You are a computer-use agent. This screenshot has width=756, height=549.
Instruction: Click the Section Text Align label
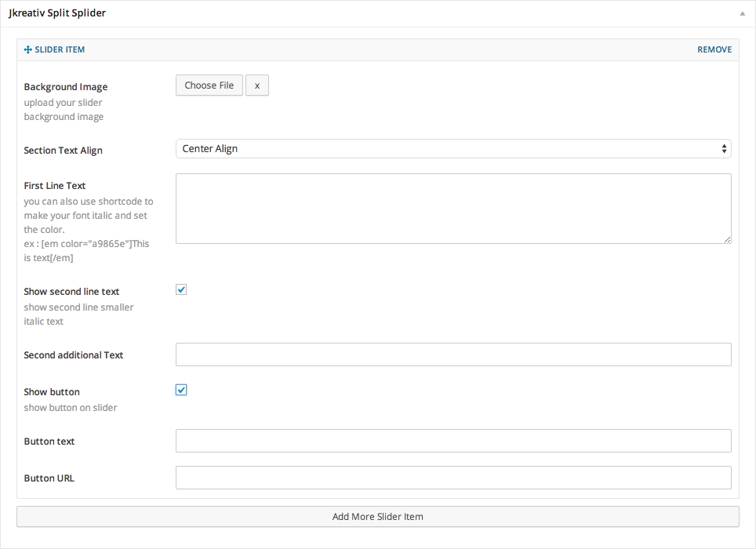[63, 151]
